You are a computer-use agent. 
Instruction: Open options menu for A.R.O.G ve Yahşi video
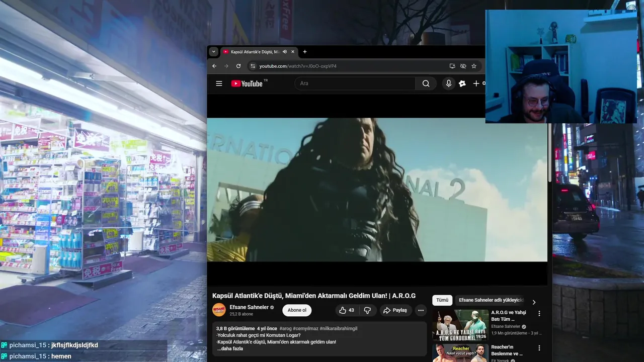[539, 313]
